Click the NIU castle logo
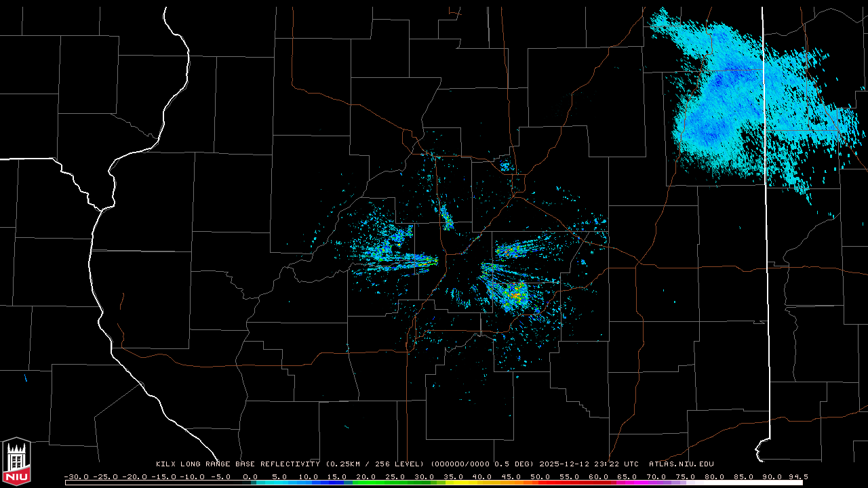This screenshot has width=868, height=488. (x=16, y=462)
